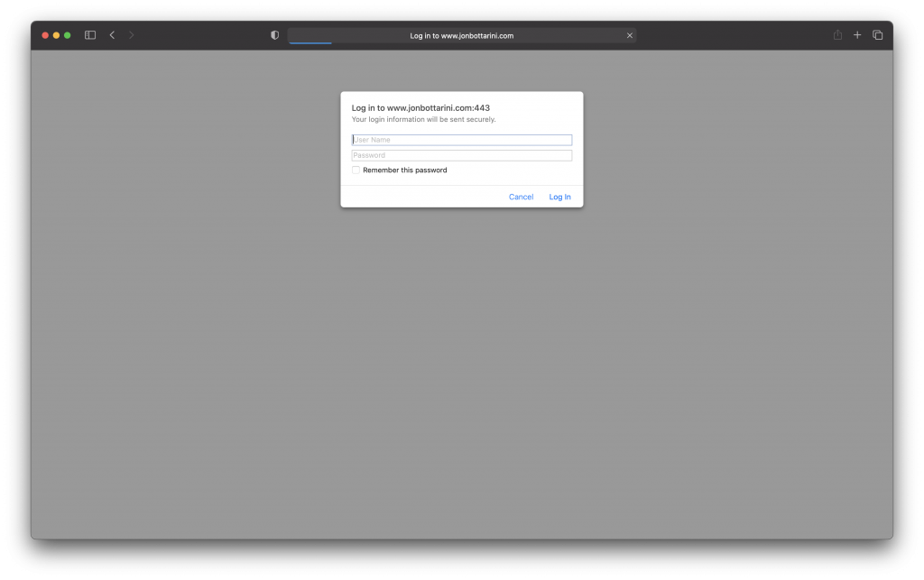Screen dimensions: 924x580
Task: Stop loading with the address bar X
Action: point(629,35)
